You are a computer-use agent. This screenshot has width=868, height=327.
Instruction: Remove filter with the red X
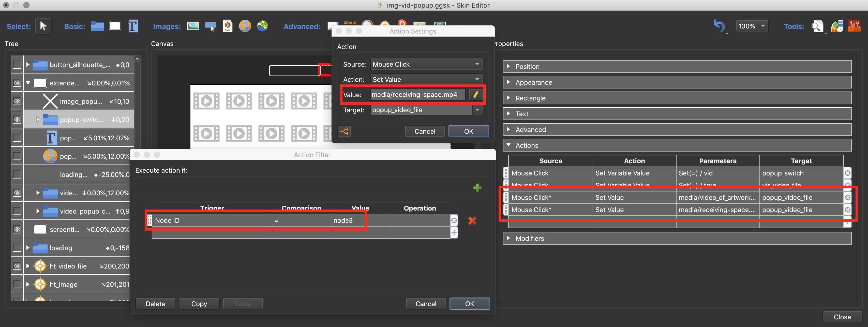472,220
